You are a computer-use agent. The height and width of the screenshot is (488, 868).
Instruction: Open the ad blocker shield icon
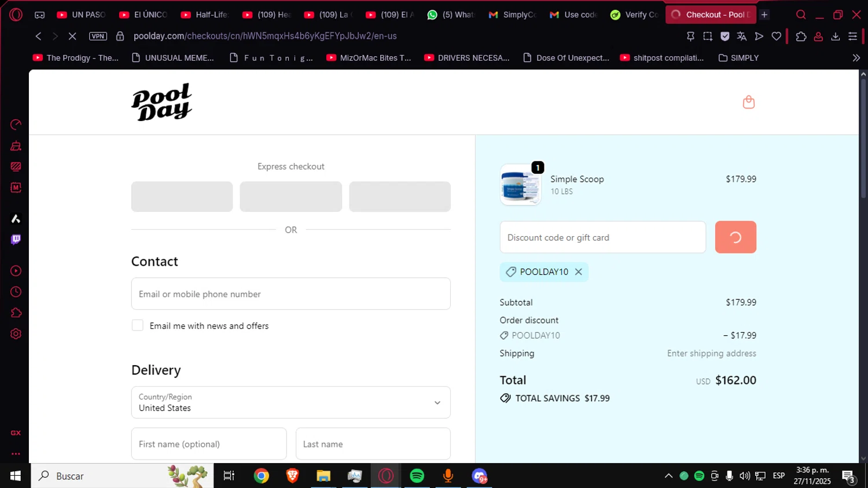[x=724, y=36]
